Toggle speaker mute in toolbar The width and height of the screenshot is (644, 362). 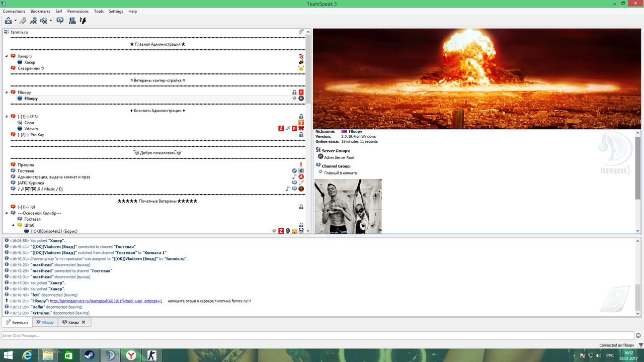44,21
